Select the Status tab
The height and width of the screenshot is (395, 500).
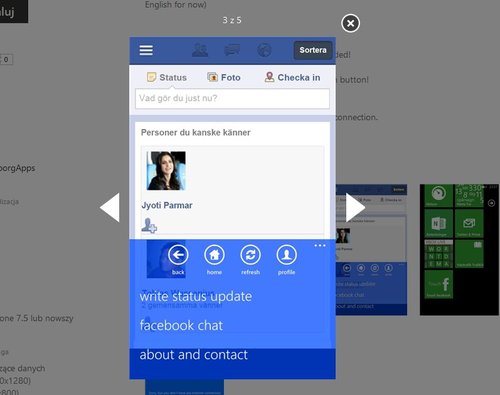tap(167, 77)
